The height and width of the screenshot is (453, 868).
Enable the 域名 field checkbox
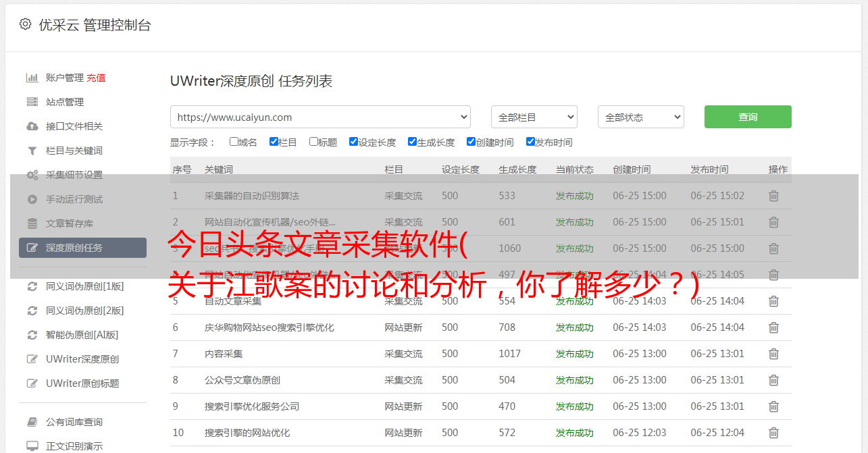(234, 142)
